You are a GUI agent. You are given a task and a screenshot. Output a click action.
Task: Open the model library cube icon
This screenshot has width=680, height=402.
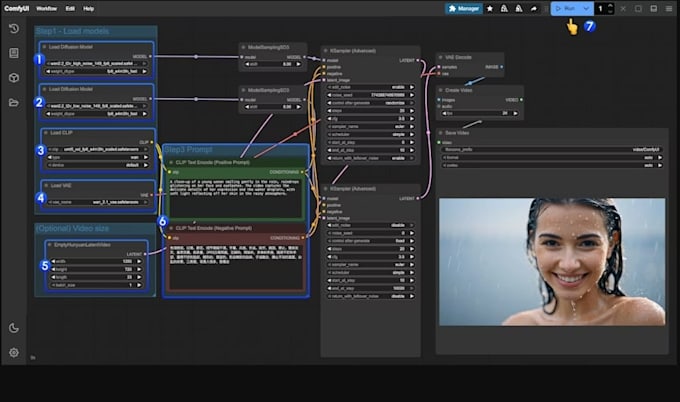[x=14, y=78]
